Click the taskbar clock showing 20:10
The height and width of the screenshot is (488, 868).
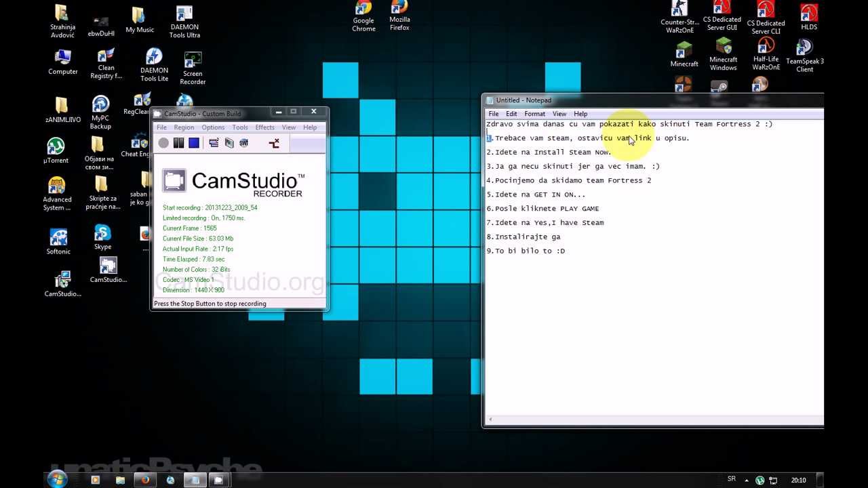[x=798, y=480]
